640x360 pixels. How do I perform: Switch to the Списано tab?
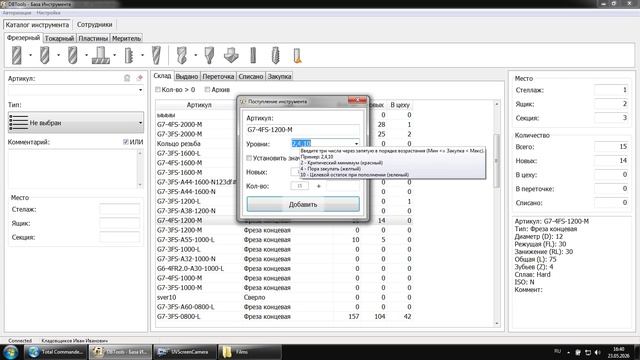251,76
